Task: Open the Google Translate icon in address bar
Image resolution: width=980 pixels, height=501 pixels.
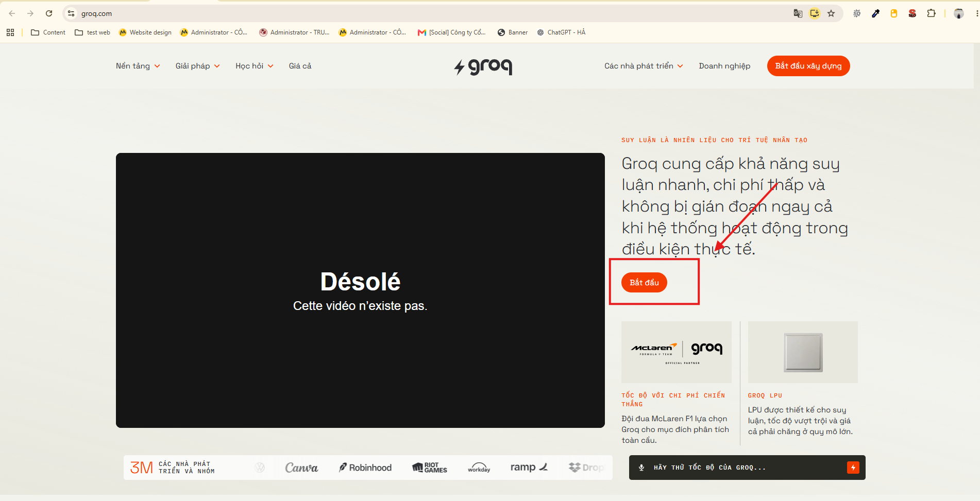Action: [798, 13]
